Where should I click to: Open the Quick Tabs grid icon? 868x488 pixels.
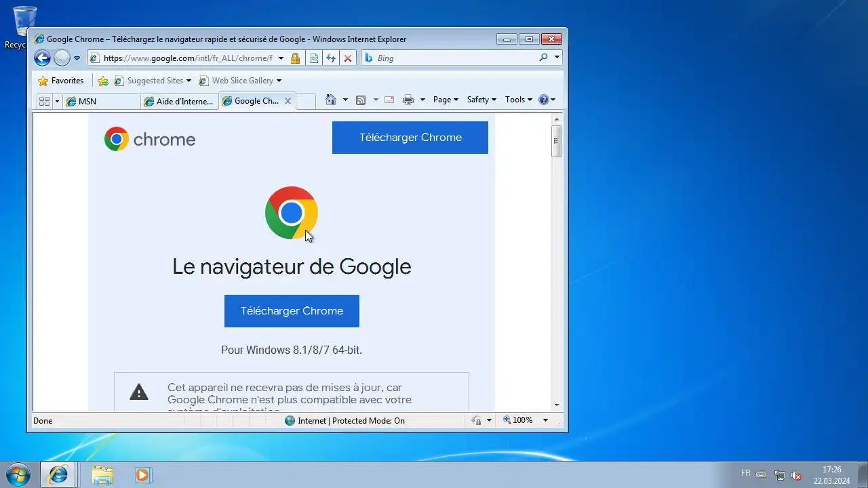(x=44, y=101)
